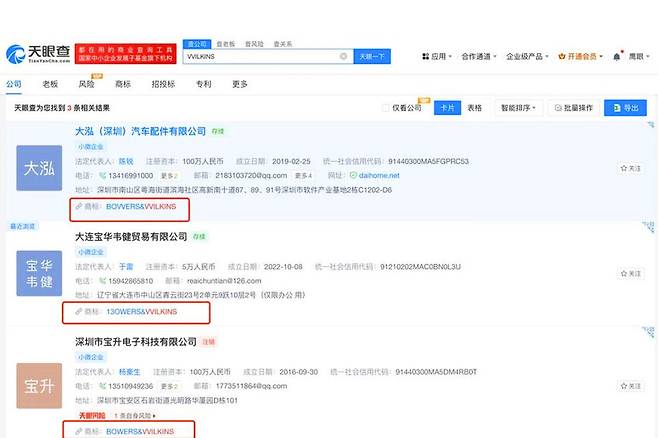Select the 老板 results tab
The image size is (658, 438).
(x=50, y=84)
